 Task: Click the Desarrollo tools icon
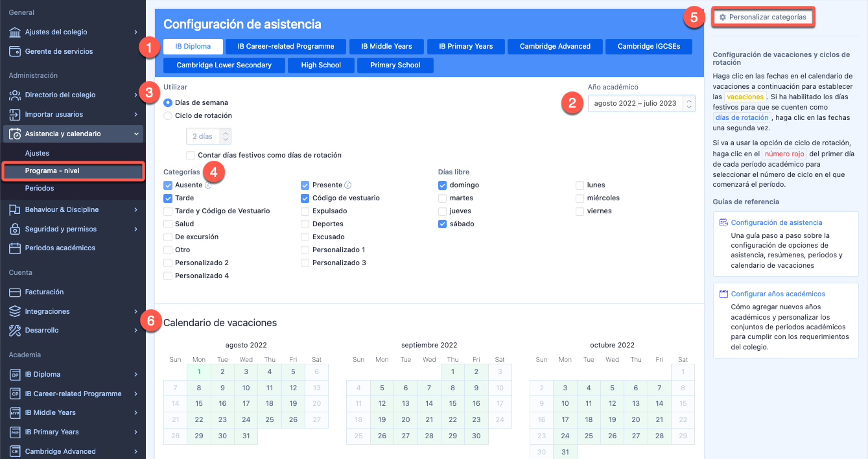(x=15, y=330)
